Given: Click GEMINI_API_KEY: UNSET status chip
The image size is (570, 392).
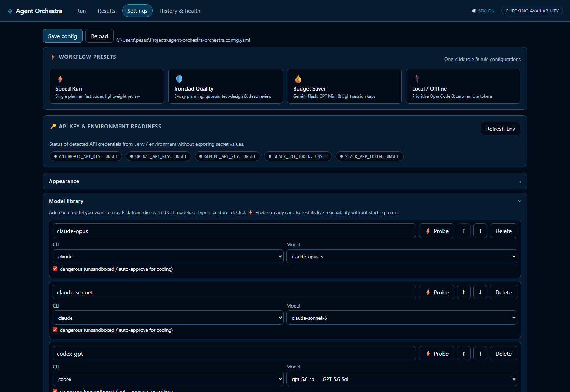Looking at the screenshot, I should [x=228, y=156].
